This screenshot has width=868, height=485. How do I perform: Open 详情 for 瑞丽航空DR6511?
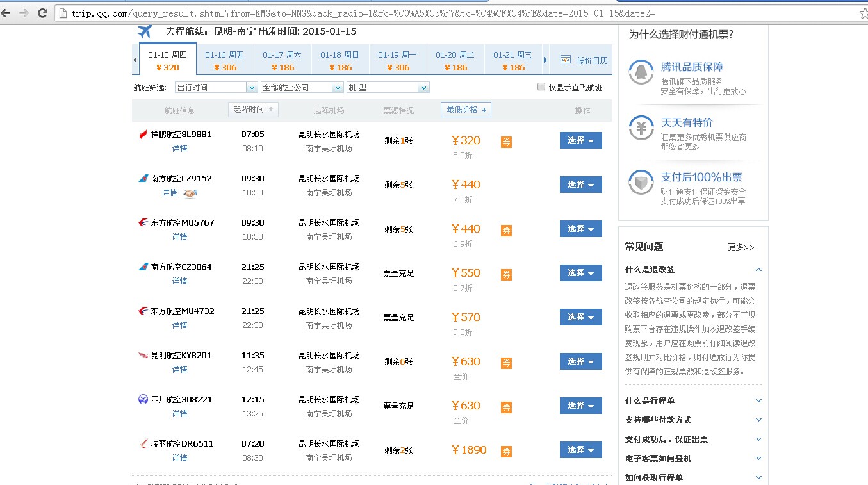(x=179, y=457)
